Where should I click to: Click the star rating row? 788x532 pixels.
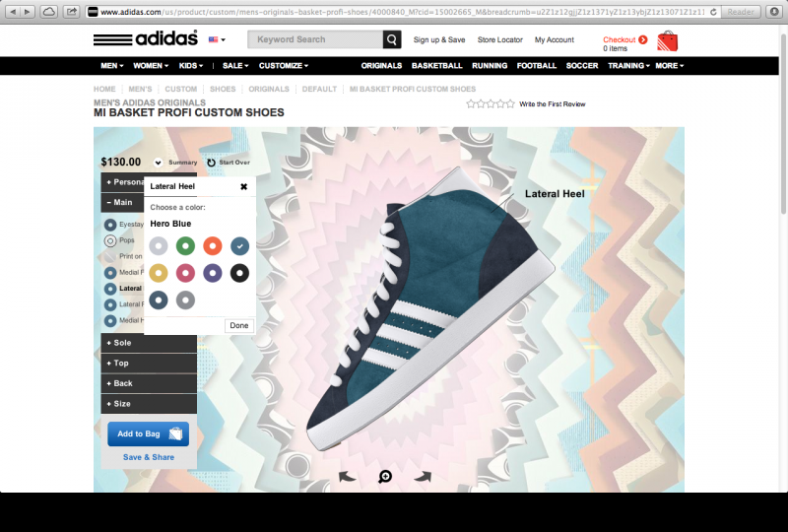tap(491, 104)
